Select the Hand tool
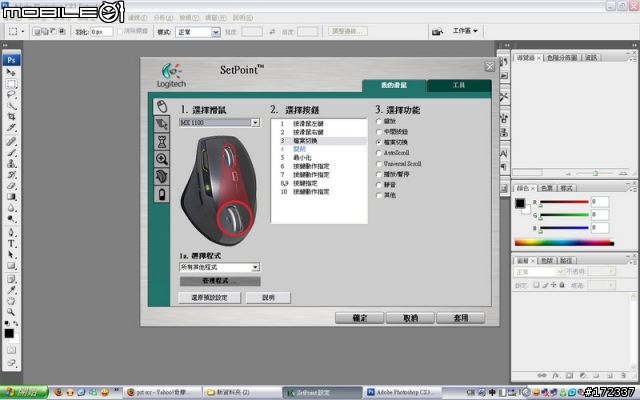This screenshot has height=400, width=640. [x=11, y=301]
